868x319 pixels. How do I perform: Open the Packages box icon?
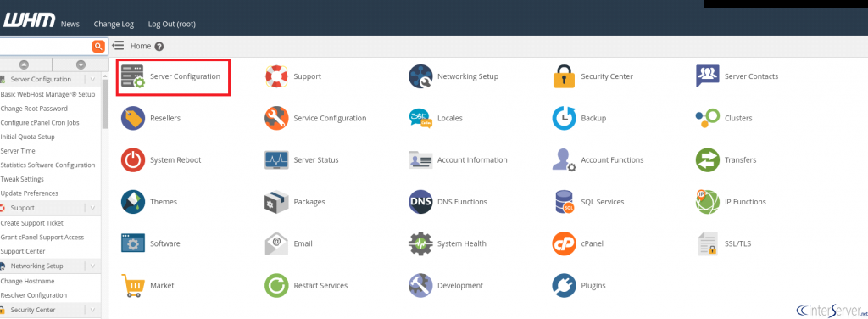click(276, 202)
